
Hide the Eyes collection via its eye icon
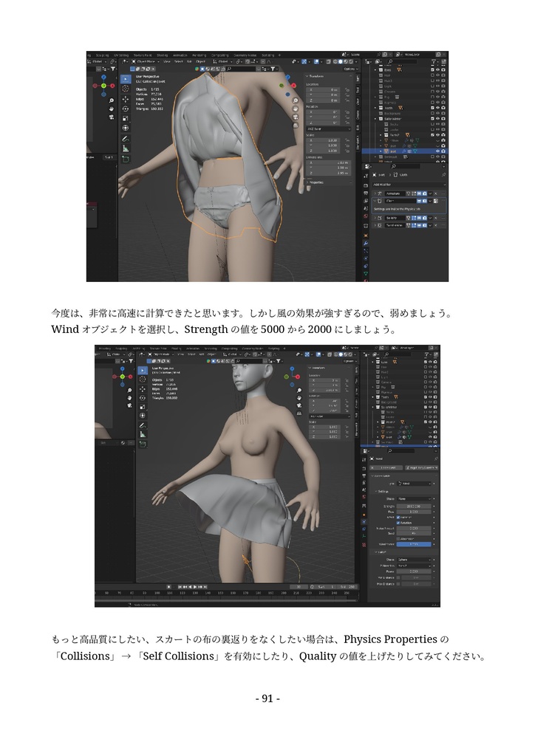click(437, 70)
